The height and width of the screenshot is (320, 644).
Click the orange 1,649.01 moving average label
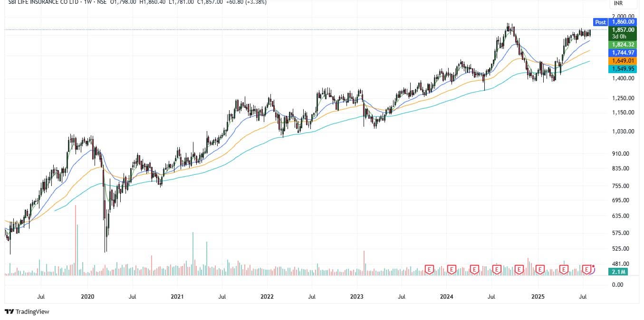(x=623, y=61)
